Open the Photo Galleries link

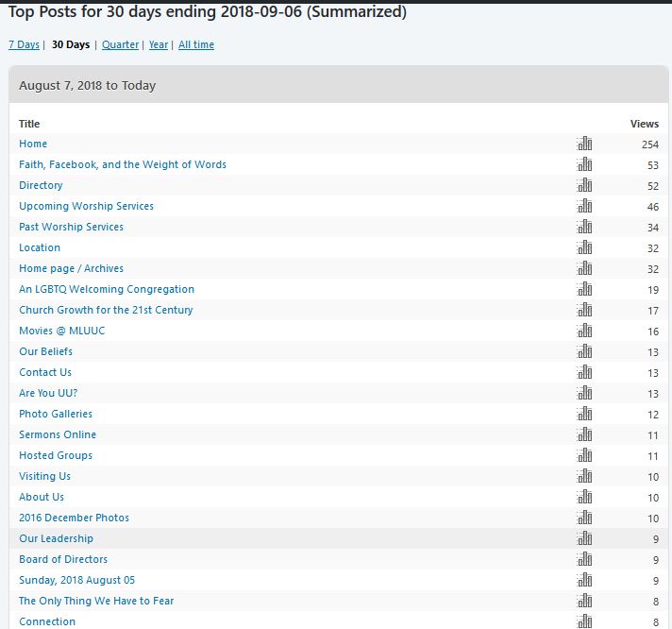[56, 414]
